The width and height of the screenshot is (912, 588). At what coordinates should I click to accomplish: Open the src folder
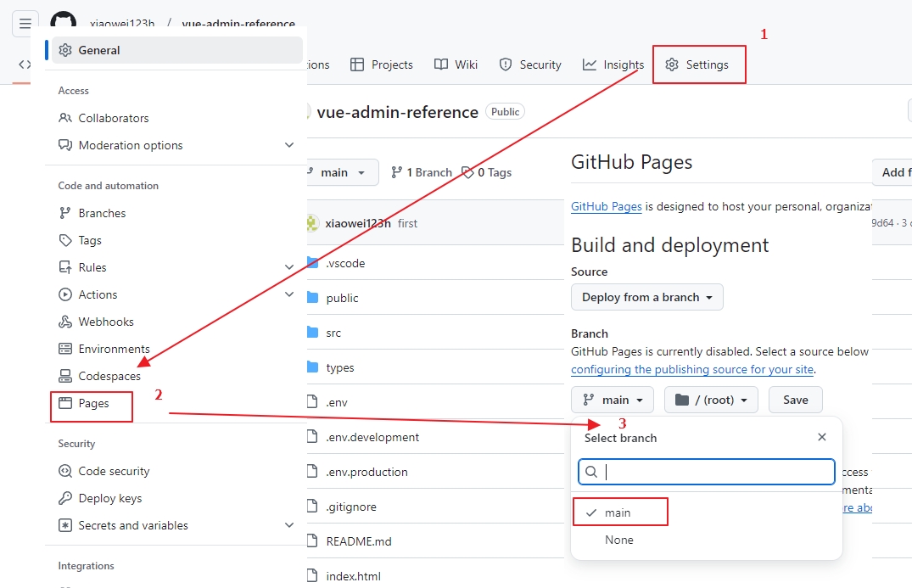333,333
